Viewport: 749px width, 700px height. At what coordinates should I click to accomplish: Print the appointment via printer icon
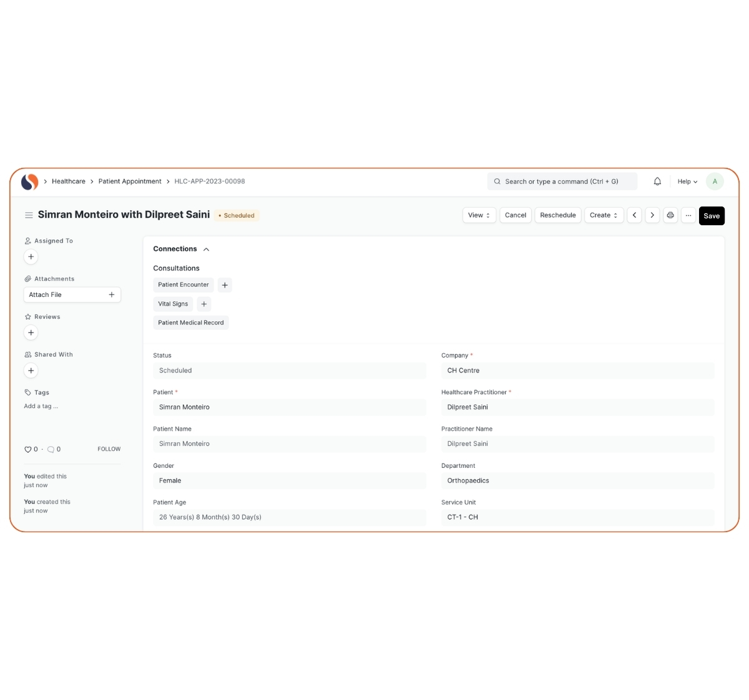670,215
